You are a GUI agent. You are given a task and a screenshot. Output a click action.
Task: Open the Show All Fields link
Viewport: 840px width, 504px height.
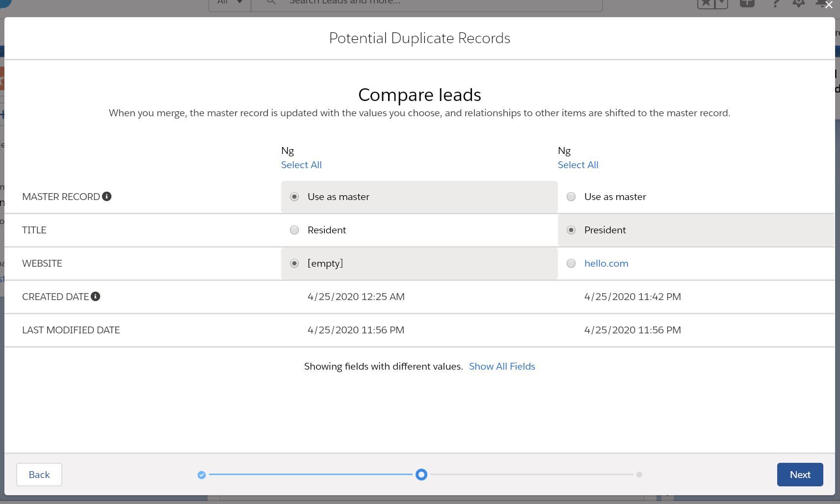(502, 366)
